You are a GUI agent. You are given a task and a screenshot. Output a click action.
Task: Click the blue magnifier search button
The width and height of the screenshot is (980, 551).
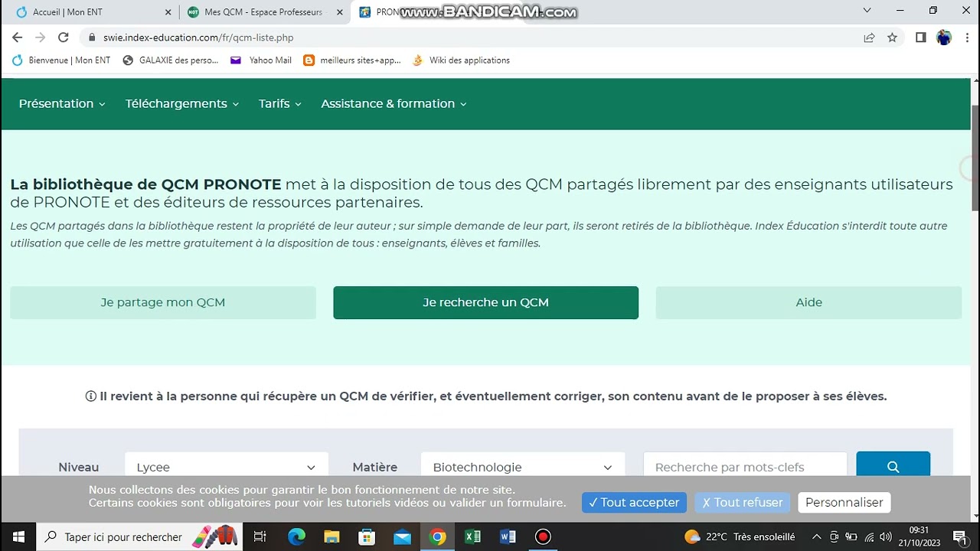pos(893,465)
